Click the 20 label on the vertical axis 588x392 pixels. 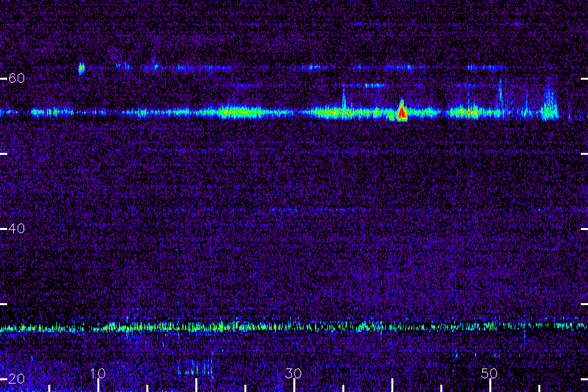16,379
